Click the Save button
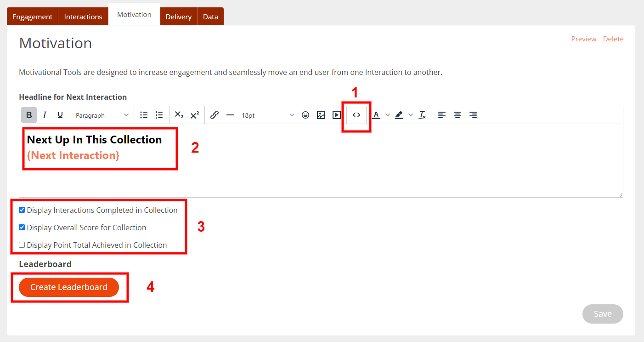Viewport: 644px width, 342px height. [x=603, y=314]
